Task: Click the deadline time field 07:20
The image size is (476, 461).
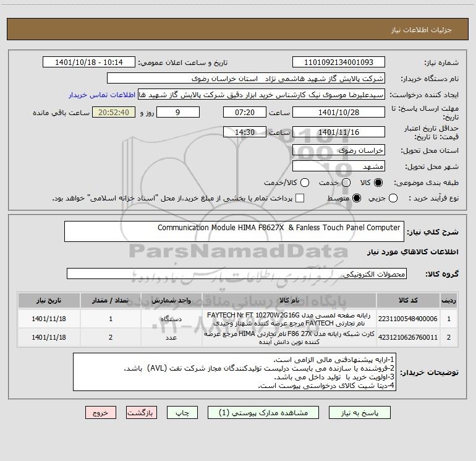Action: (x=245, y=112)
